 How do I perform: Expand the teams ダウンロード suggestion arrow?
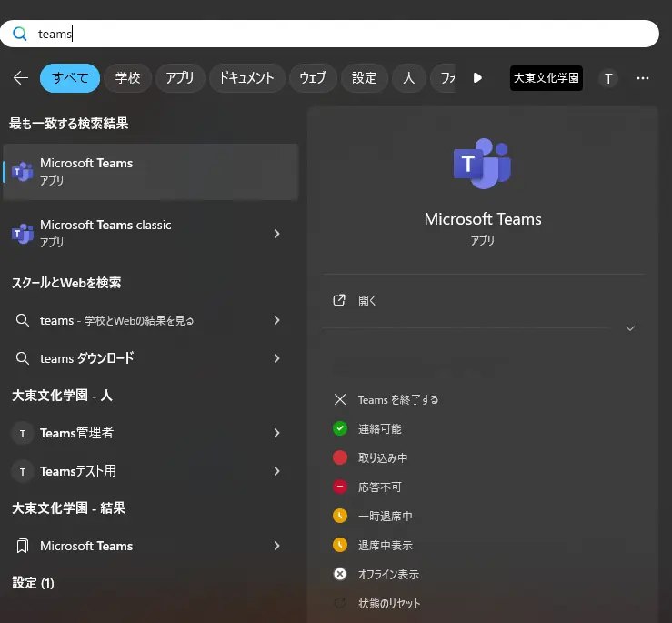coord(276,358)
